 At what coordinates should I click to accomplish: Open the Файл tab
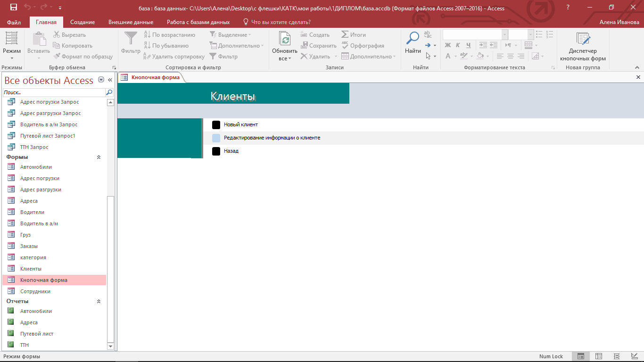point(14,22)
